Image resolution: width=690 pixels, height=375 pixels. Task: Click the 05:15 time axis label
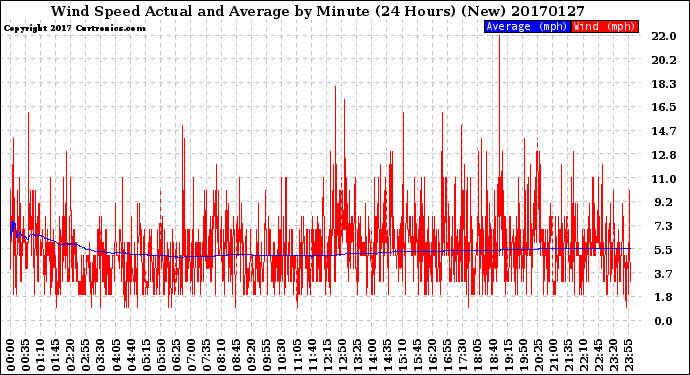[x=146, y=355]
